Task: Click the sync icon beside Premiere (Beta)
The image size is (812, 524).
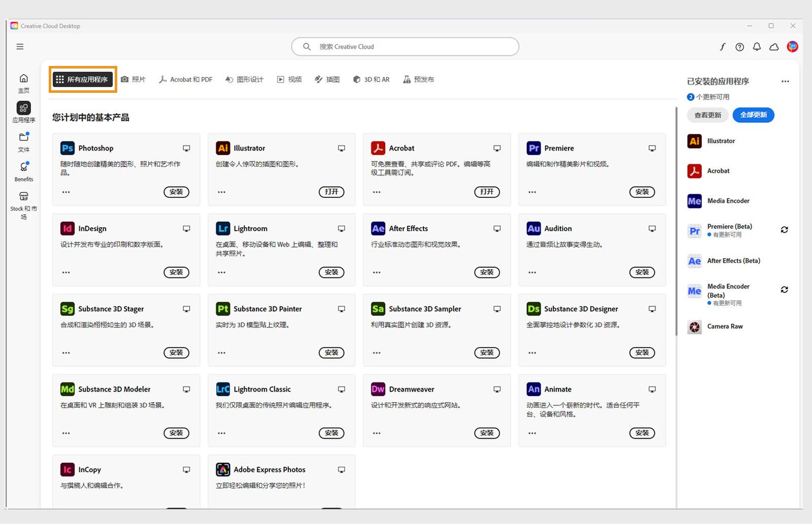Action: click(785, 230)
